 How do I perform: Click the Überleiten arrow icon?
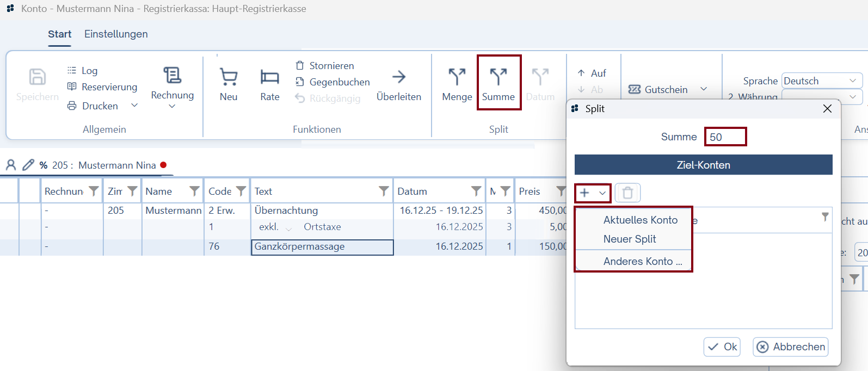click(x=398, y=78)
